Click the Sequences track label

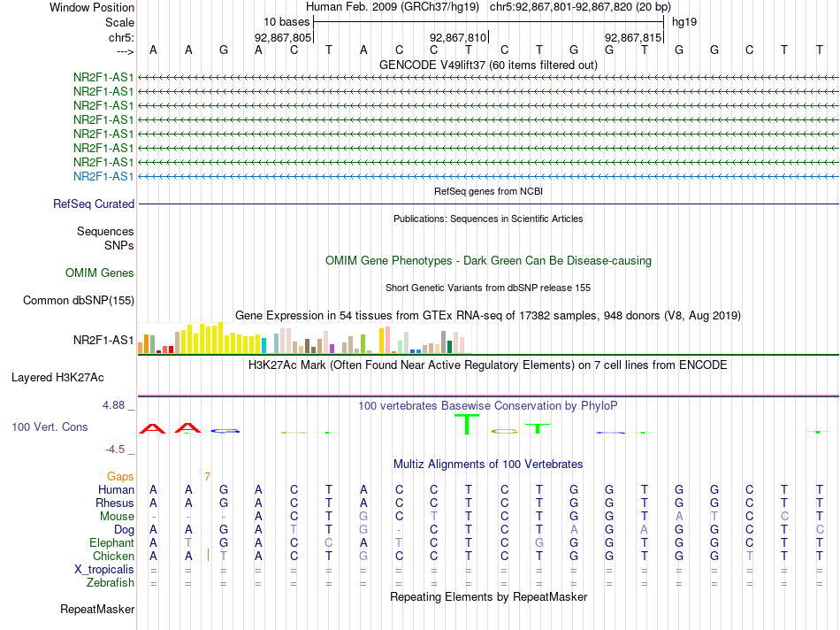click(x=105, y=231)
